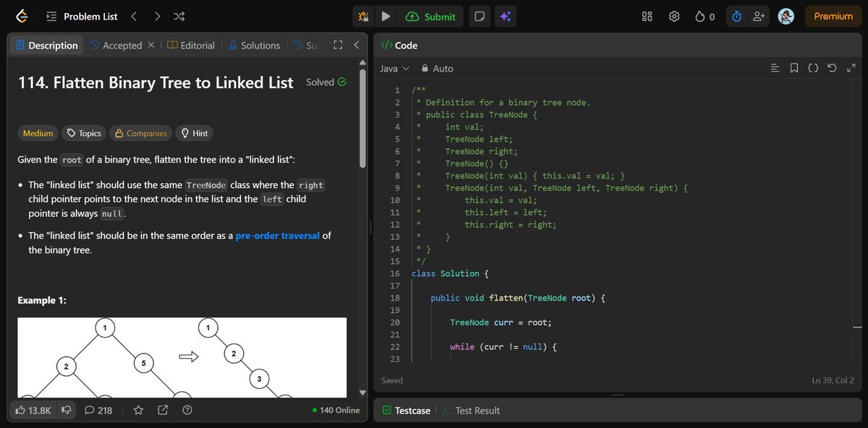Open the profile avatar menu
Viewport: 868px width, 428px height.
click(786, 16)
